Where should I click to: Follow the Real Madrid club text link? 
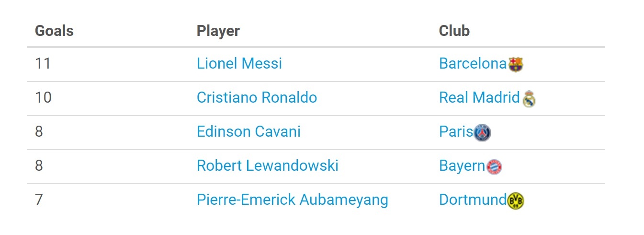(x=479, y=97)
